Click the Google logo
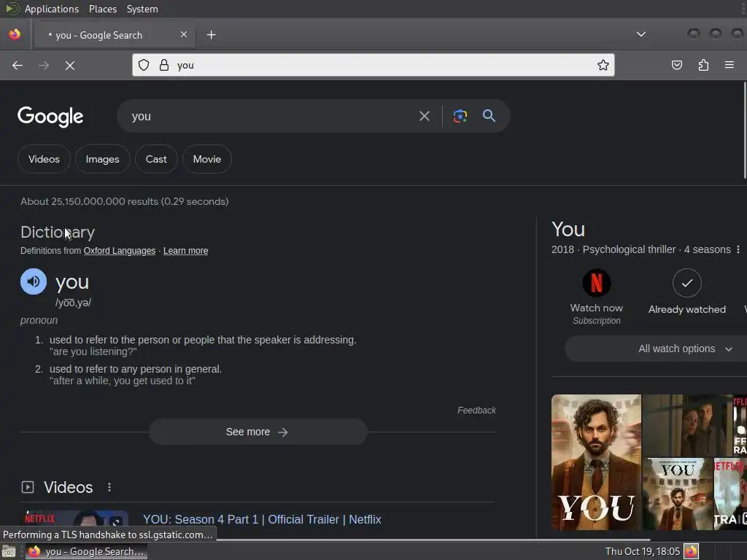Viewport: 747px width, 560px height. 50,116
